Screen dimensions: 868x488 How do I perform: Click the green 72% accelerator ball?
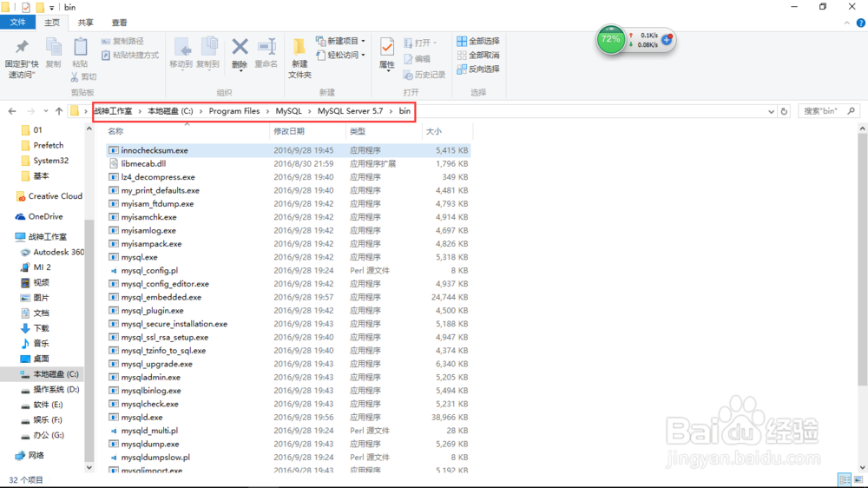click(610, 40)
